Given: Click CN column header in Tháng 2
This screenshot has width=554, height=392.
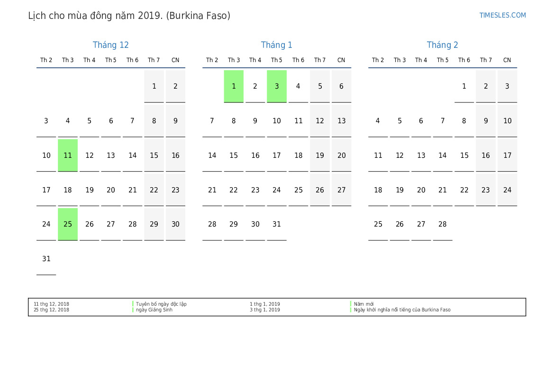Looking at the screenshot, I should (x=507, y=60).
